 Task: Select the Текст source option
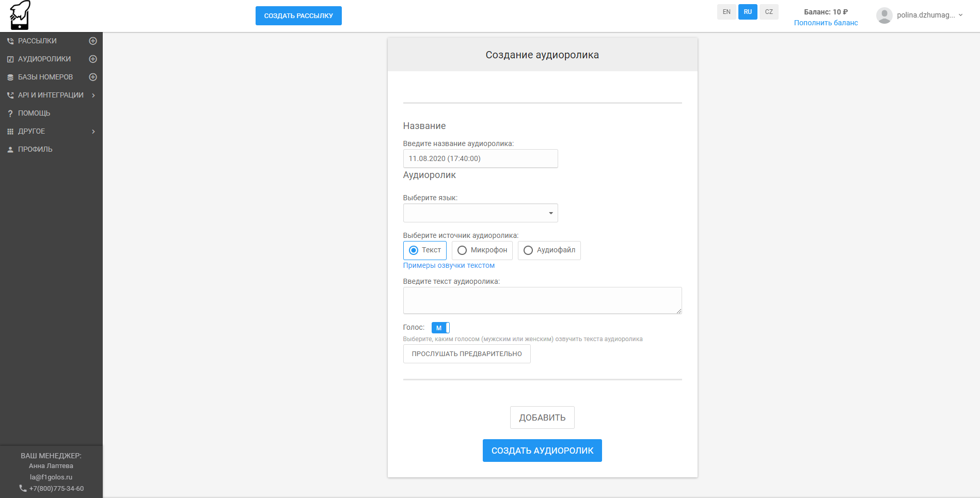tap(424, 250)
